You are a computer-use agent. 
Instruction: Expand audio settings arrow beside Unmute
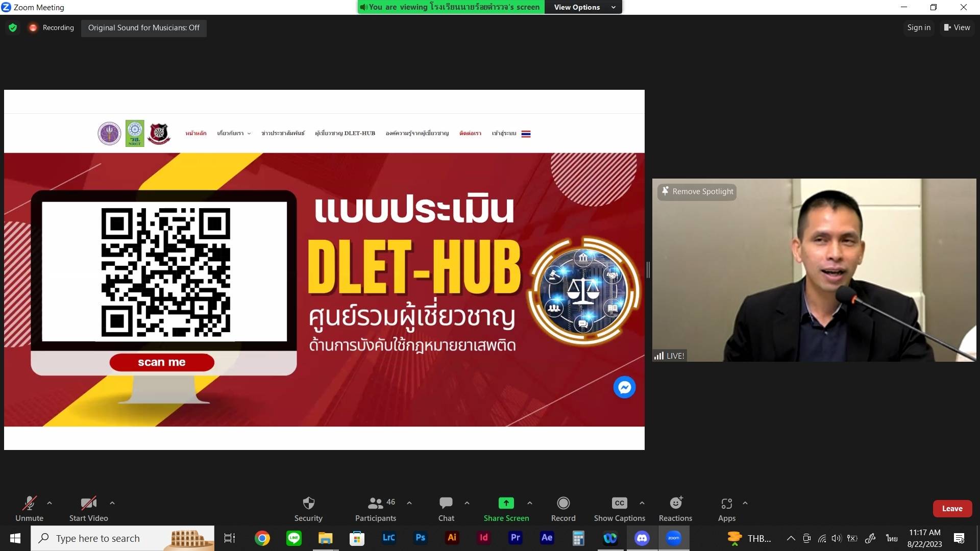50,503
